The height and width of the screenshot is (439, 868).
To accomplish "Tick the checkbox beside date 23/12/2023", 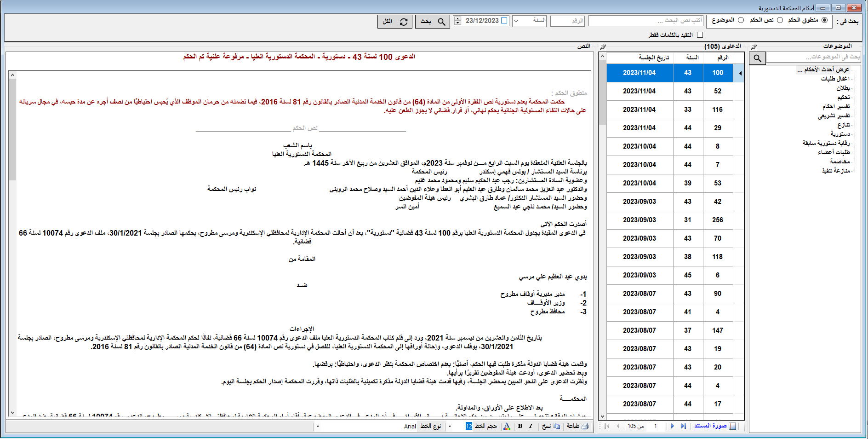I will pos(504,21).
